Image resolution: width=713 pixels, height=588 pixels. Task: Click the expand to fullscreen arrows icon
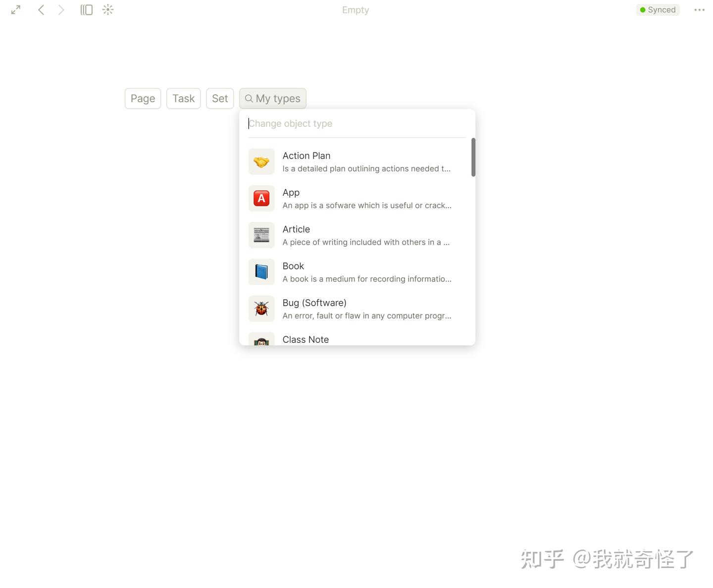point(16,10)
